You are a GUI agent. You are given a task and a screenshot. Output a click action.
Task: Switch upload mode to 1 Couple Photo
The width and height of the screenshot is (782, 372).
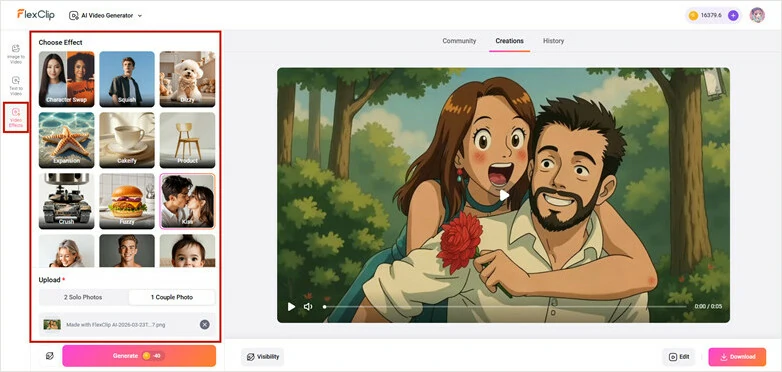172,297
